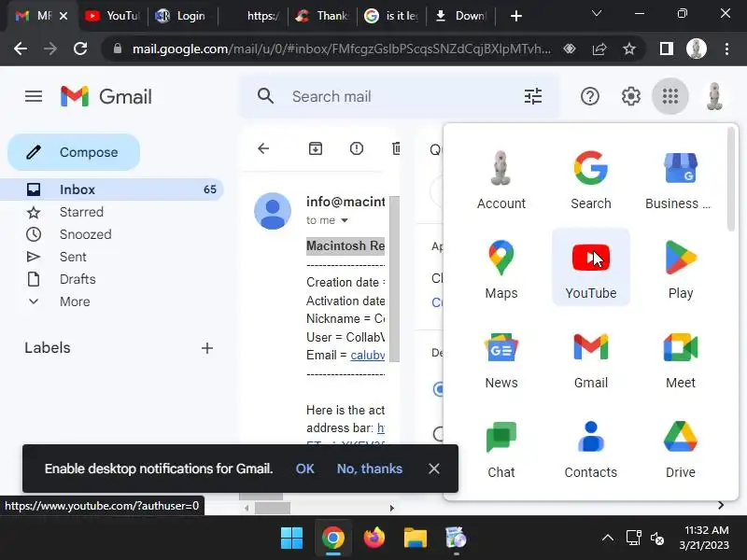This screenshot has height=560, width=747.
Task: Click the horizontal scrollbar right arrow
Action: pos(391,508)
